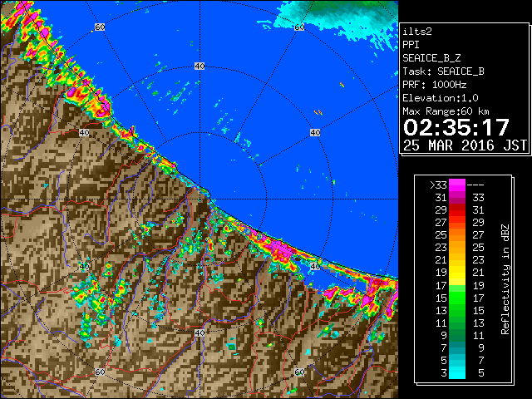Click the magenta >33 dBZ legend swatch

[x=456, y=185]
